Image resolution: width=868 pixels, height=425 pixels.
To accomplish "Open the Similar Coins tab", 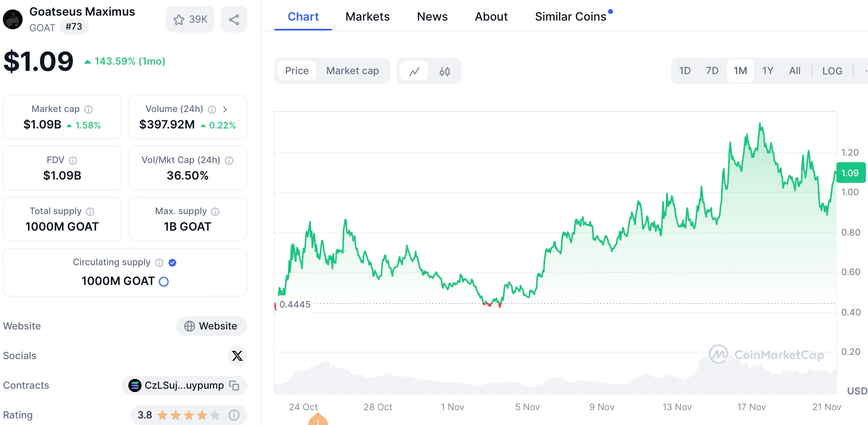I will coord(571,17).
